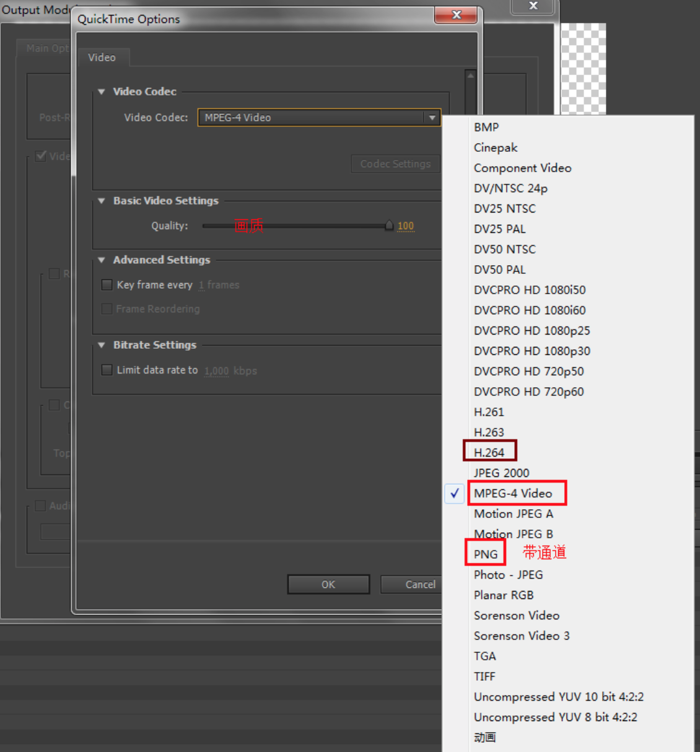Enable Limit data rate to checkbox
Viewport: 700px width, 752px height.
click(107, 370)
